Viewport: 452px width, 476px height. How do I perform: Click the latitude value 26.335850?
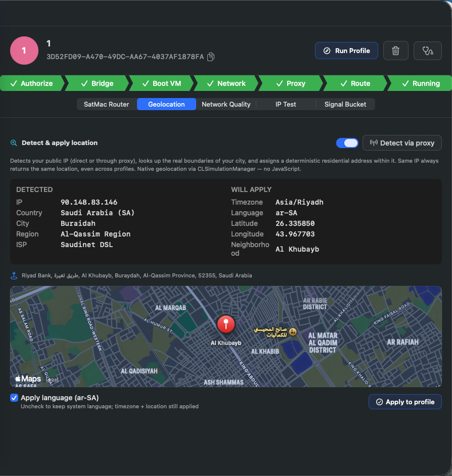(295, 223)
